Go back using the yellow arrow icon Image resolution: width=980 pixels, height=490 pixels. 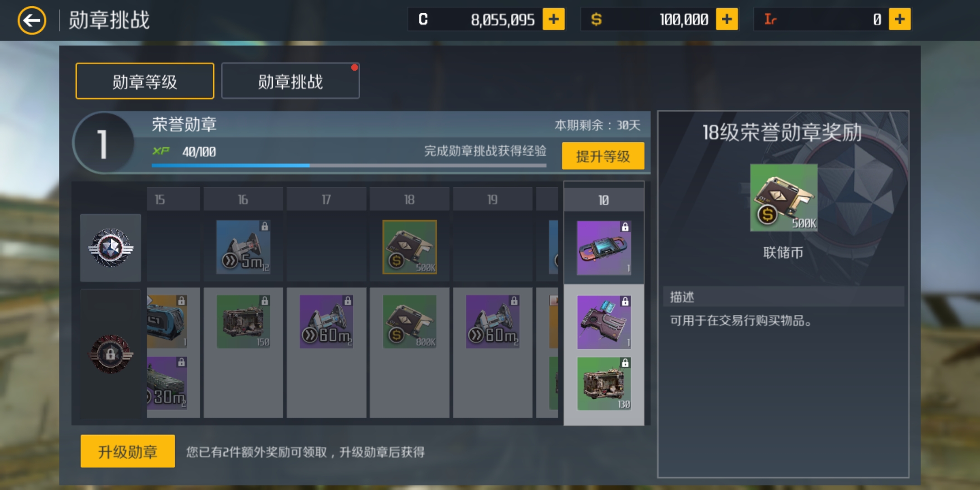coord(32,20)
